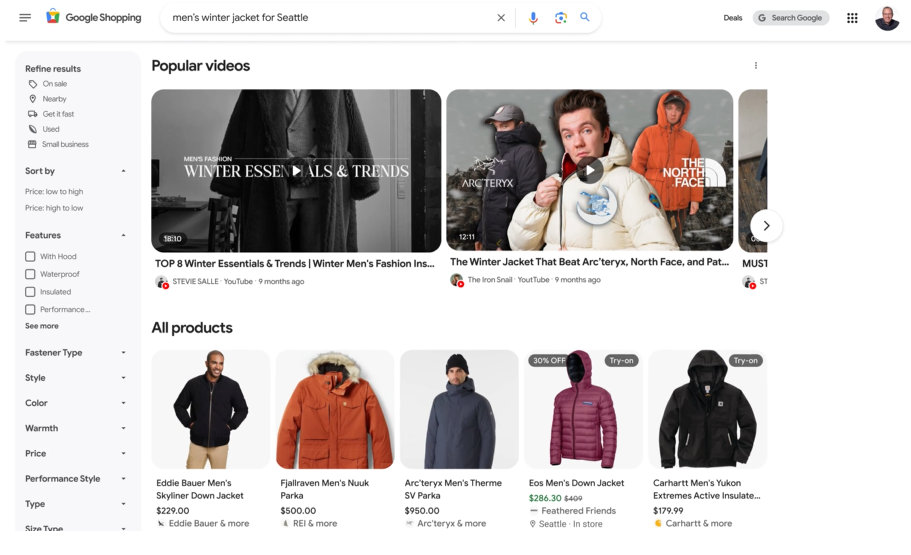The height and width of the screenshot is (555, 911).
Task: Open The Winter Jacket That Beat title
Action: pos(589,262)
